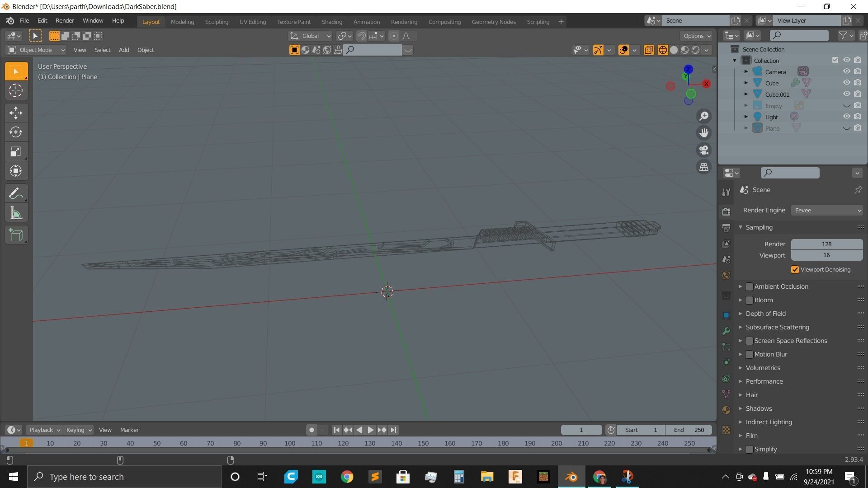Open the Keying popover in timeline
This screenshot has width=868, height=488.
click(78, 430)
